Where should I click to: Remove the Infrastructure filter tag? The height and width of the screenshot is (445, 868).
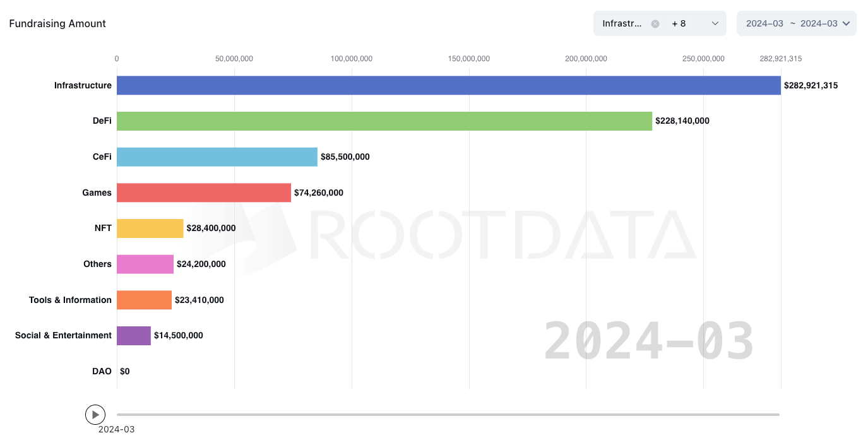pos(655,23)
